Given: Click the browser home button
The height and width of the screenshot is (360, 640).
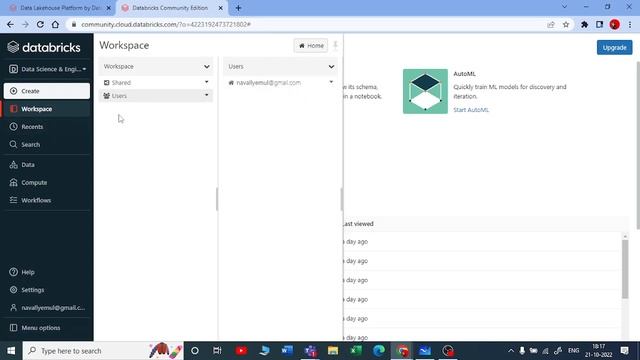Looking at the screenshot, I should tap(55, 24).
